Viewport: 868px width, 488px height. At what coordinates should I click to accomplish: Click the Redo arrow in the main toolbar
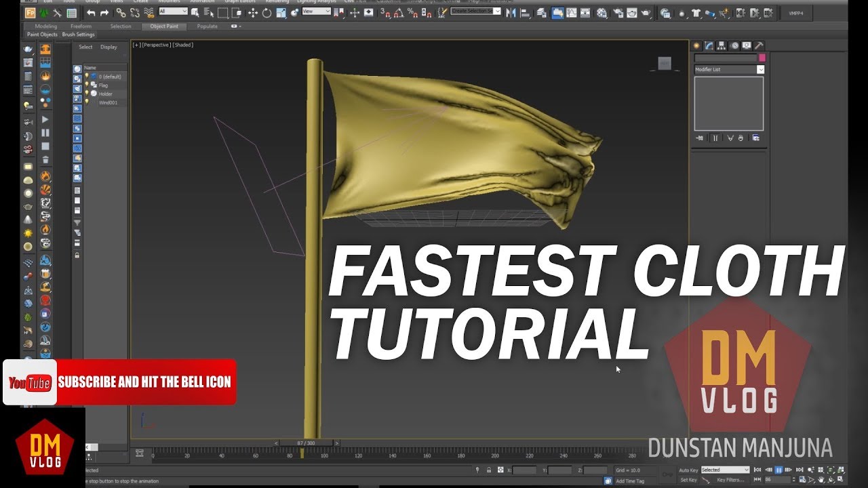point(104,13)
